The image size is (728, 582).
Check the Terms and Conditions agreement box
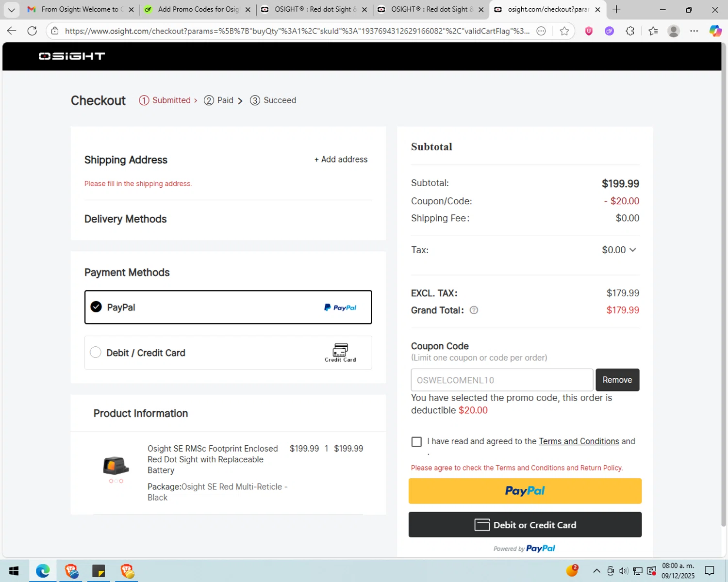(x=416, y=442)
